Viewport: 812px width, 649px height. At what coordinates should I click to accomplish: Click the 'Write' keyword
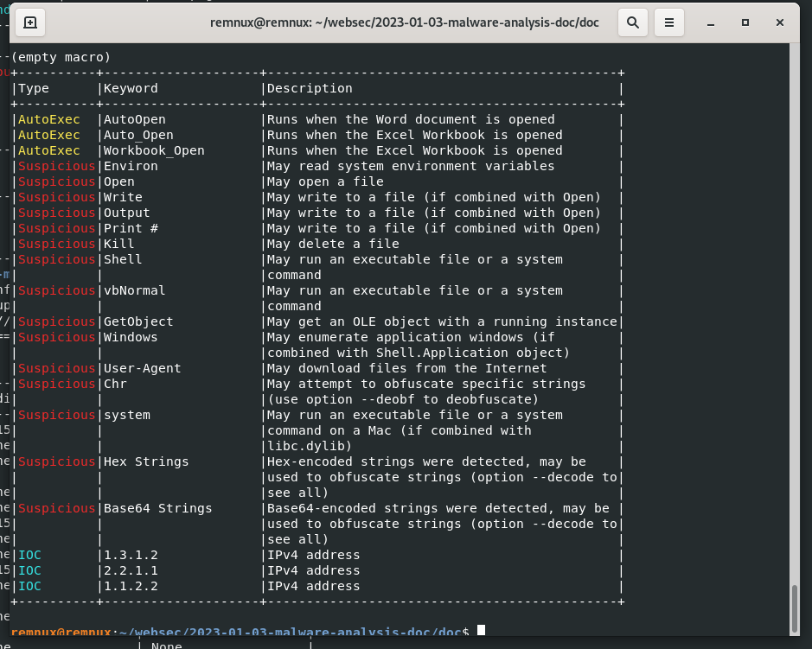click(123, 197)
